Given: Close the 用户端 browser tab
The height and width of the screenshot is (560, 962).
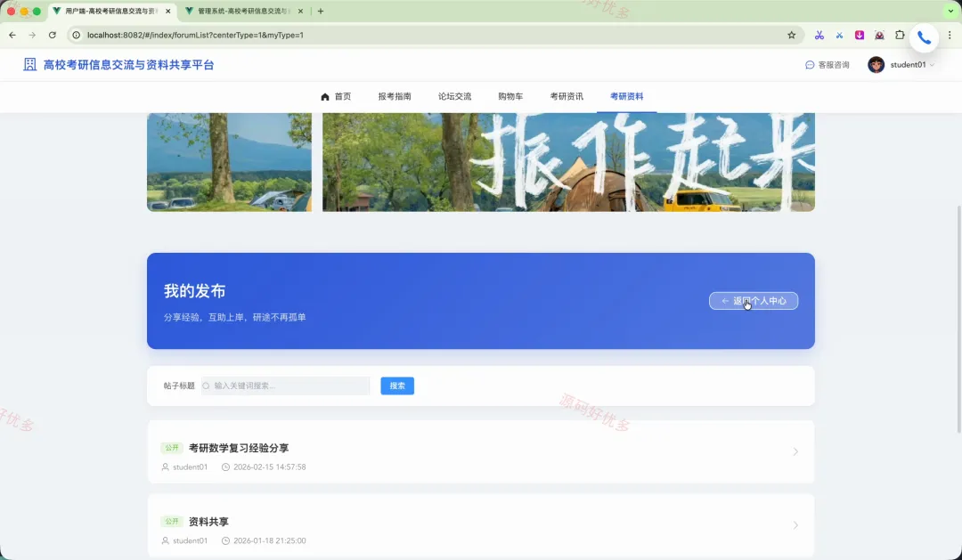Looking at the screenshot, I should tap(168, 11).
